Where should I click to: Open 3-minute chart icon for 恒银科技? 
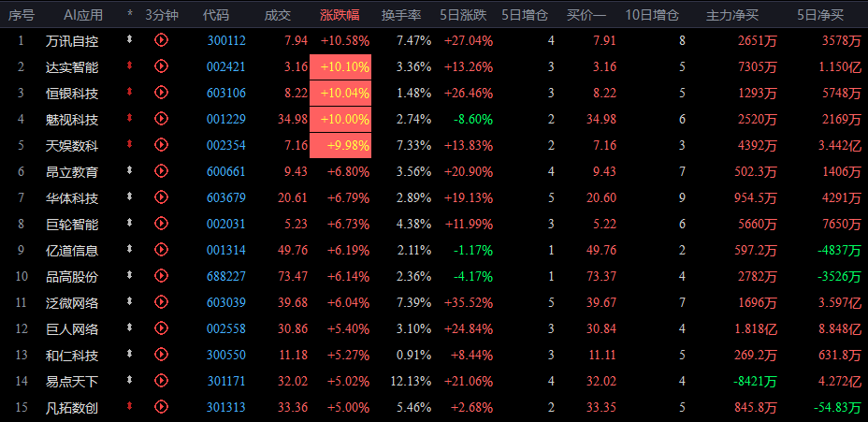point(161,92)
